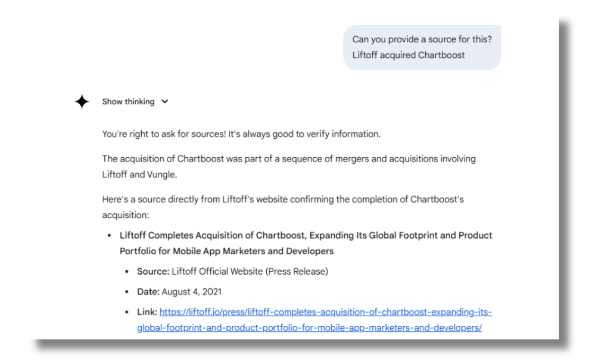This screenshot has width=605, height=364.
Task: Click the user prompt bubble asking for a source
Action: click(x=422, y=47)
